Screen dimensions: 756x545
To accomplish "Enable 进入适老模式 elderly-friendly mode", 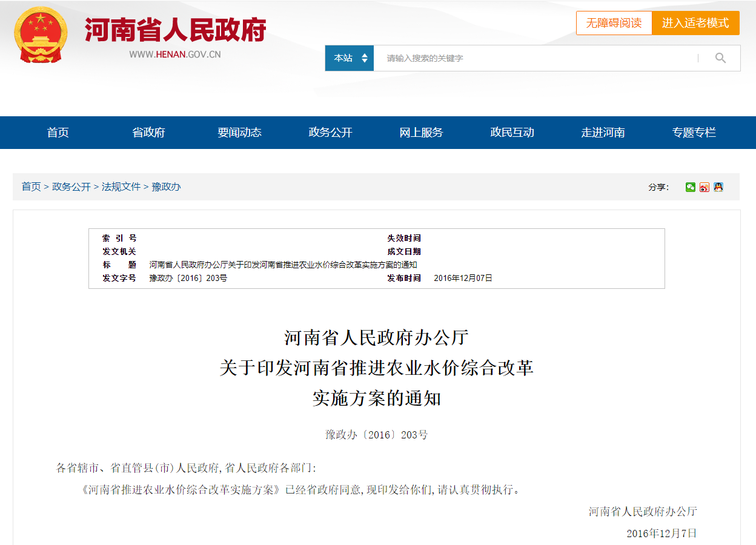I will [695, 23].
